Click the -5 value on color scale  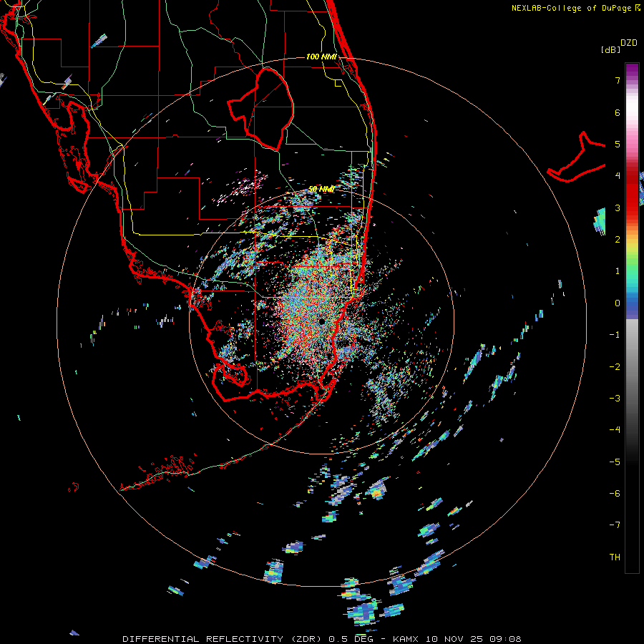615,462
